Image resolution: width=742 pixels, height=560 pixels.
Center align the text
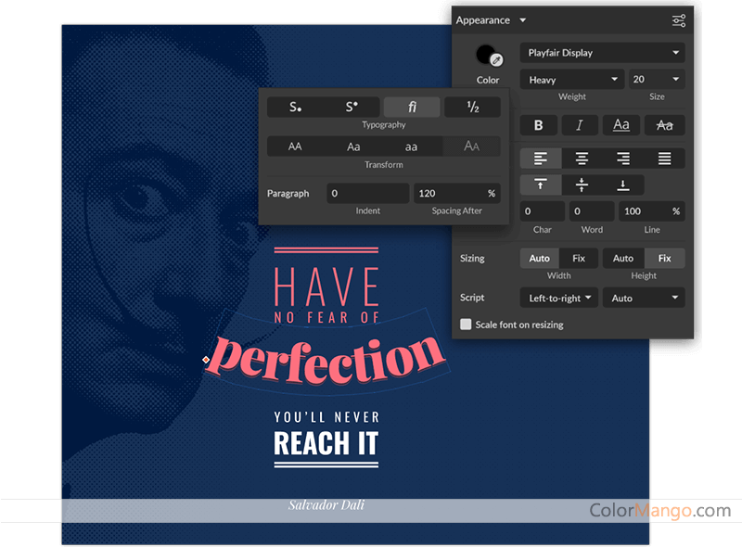(582, 159)
